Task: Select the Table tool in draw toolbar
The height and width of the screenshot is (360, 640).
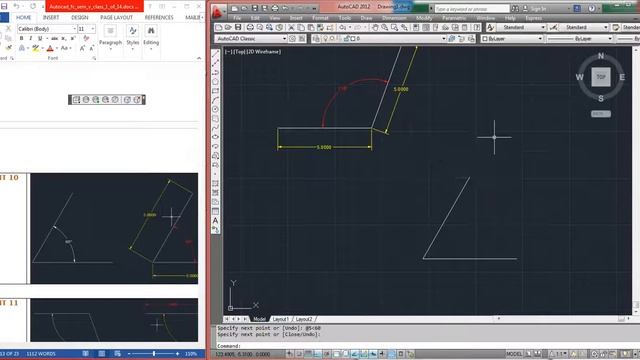Action: 215,211
